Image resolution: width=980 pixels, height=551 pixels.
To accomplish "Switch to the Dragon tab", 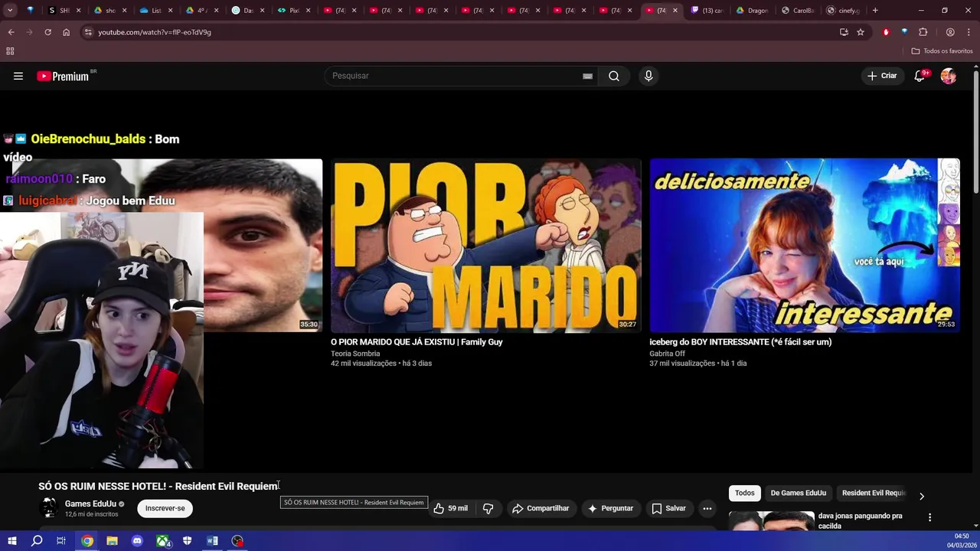I will click(x=753, y=11).
